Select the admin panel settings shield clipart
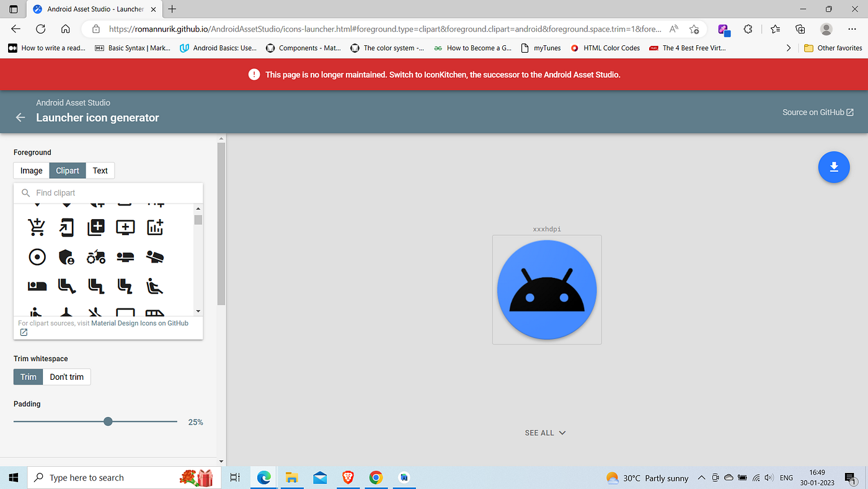The width and height of the screenshot is (868, 489). 66,257
